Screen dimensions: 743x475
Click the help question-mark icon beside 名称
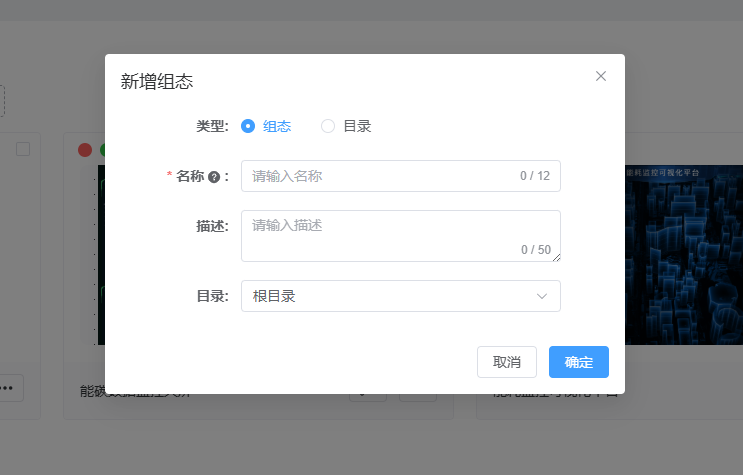pos(214,177)
